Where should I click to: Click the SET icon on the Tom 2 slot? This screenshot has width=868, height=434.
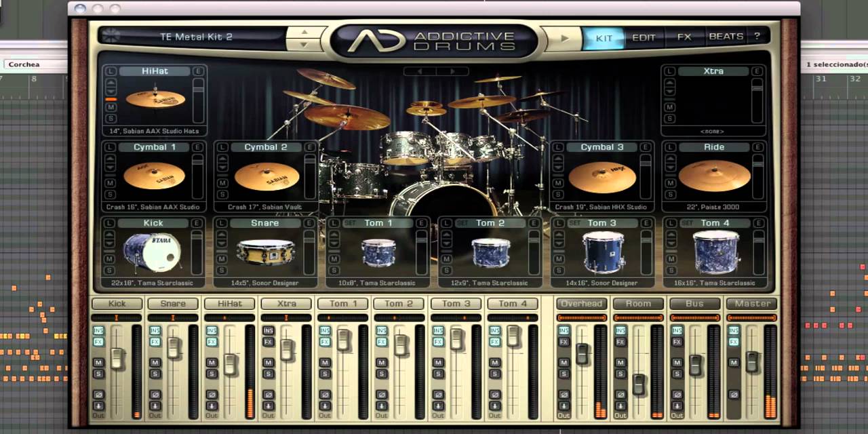click(x=462, y=223)
